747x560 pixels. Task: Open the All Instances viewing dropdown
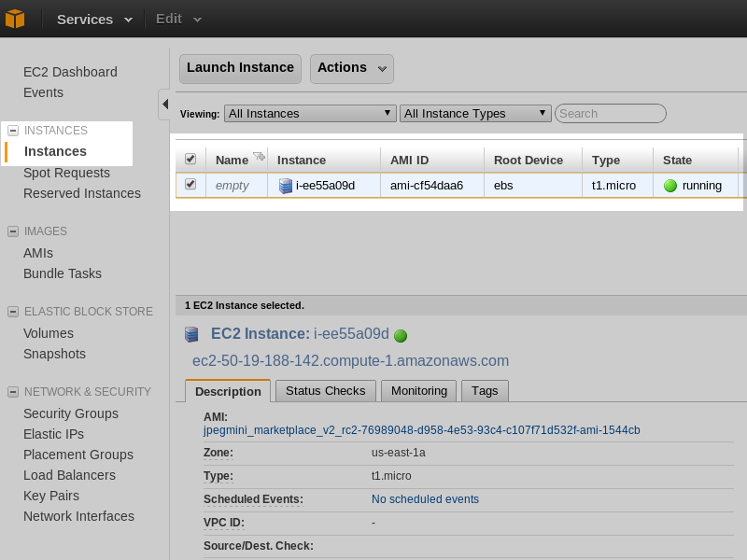pyautogui.click(x=310, y=113)
